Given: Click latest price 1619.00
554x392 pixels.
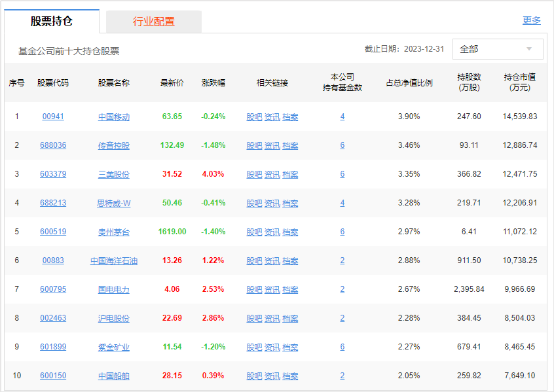Looking at the screenshot, I should pos(172,232).
